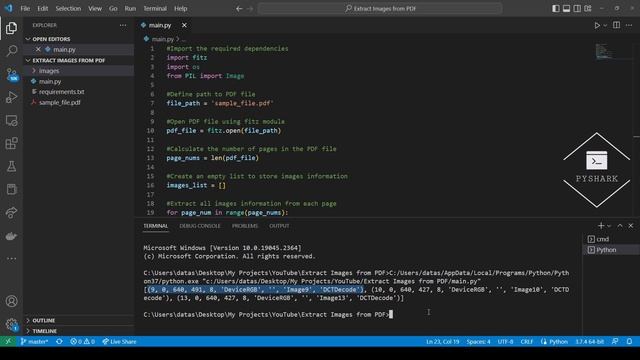Open the Extensions view

click(11, 143)
